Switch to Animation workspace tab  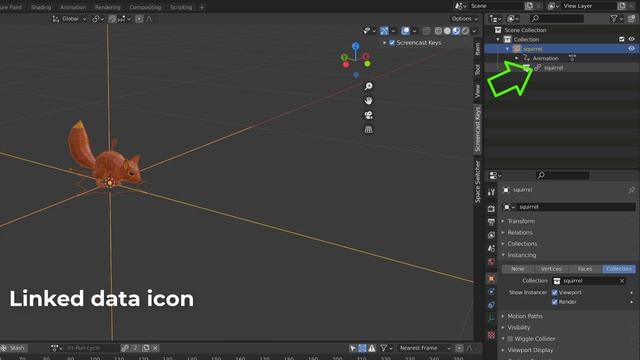click(73, 7)
